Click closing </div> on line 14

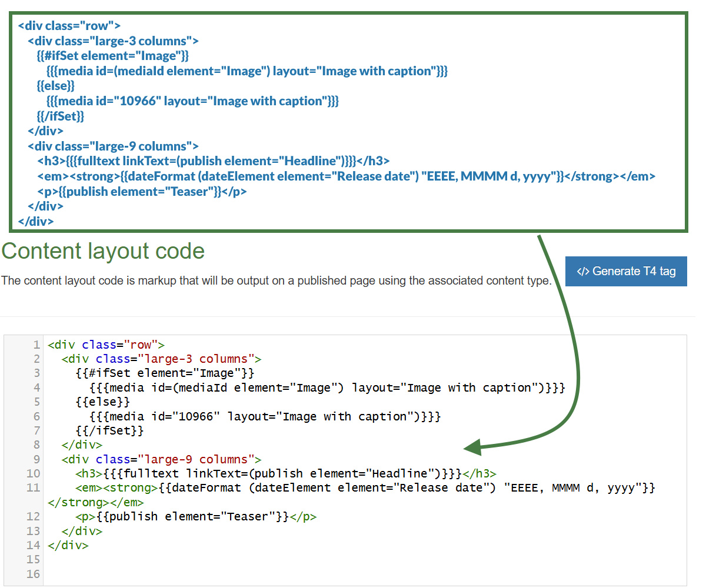pos(68,545)
